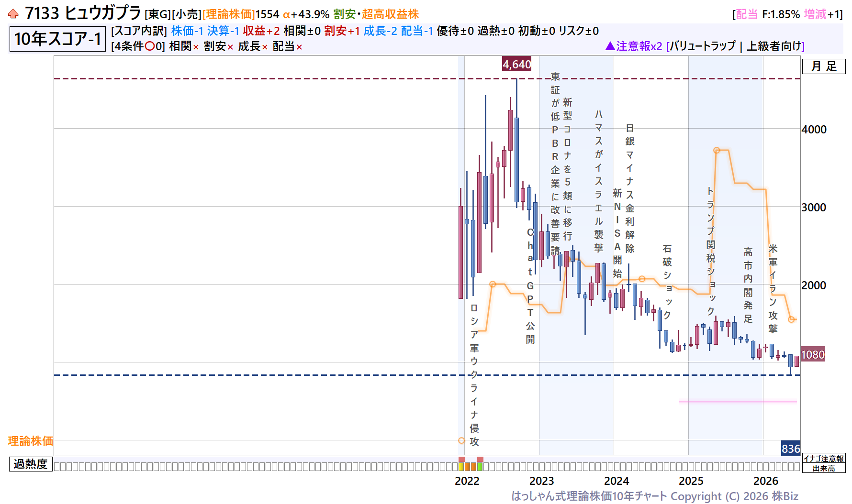Click the 出来高 label

824,468
